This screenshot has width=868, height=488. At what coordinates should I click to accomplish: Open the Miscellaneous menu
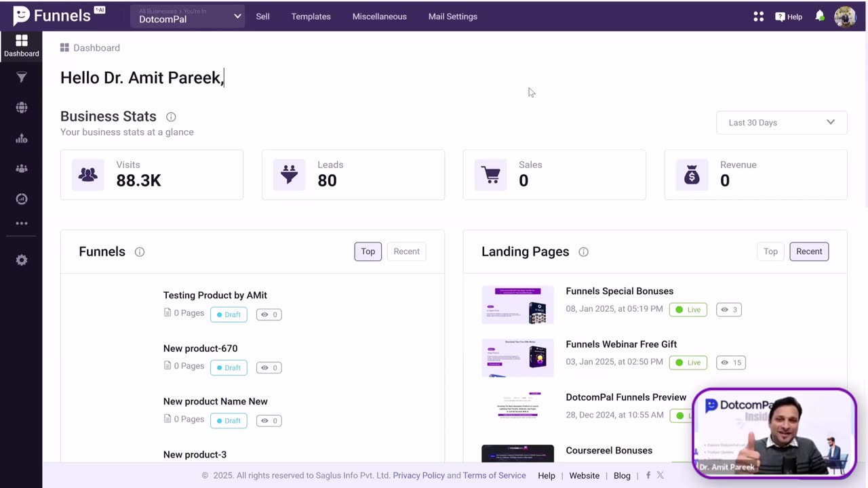click(x=380, y=16)
